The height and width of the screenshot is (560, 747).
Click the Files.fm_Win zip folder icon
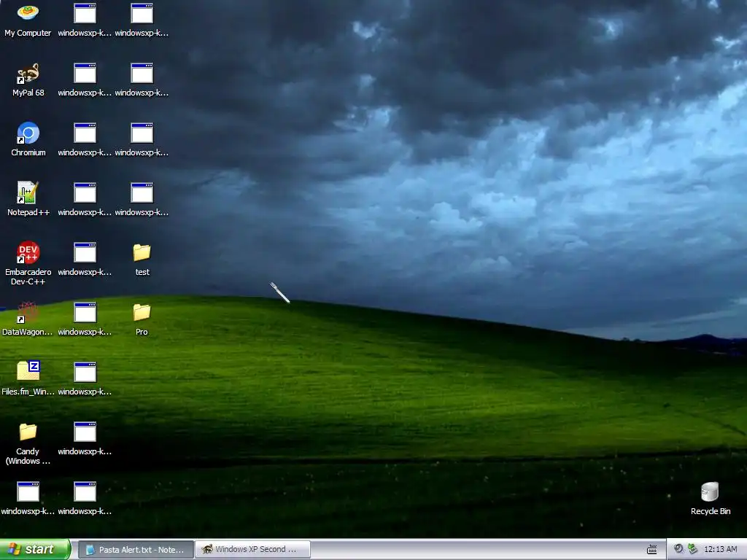click(x=28, y=372)
